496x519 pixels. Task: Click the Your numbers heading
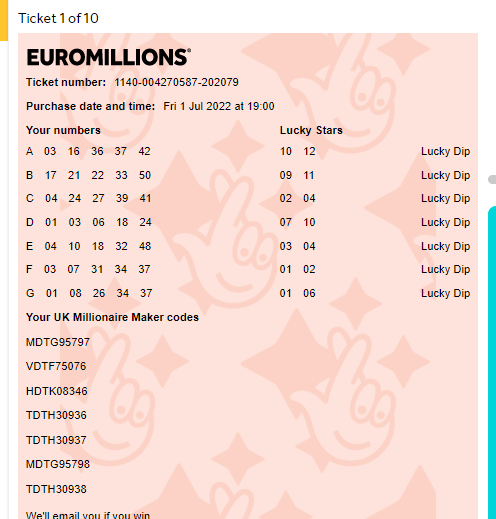tap(63, 130)
